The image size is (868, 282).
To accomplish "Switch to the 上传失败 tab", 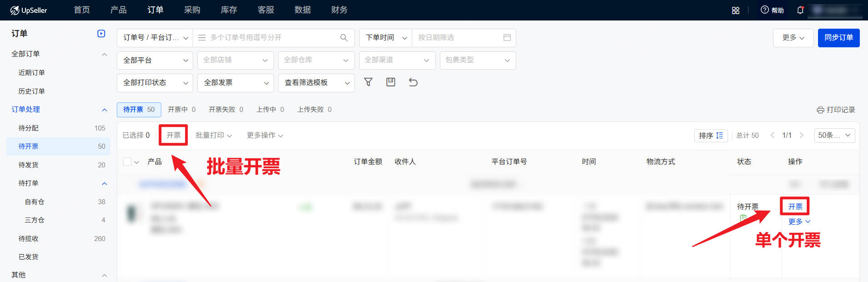I will tap(314, 110).
